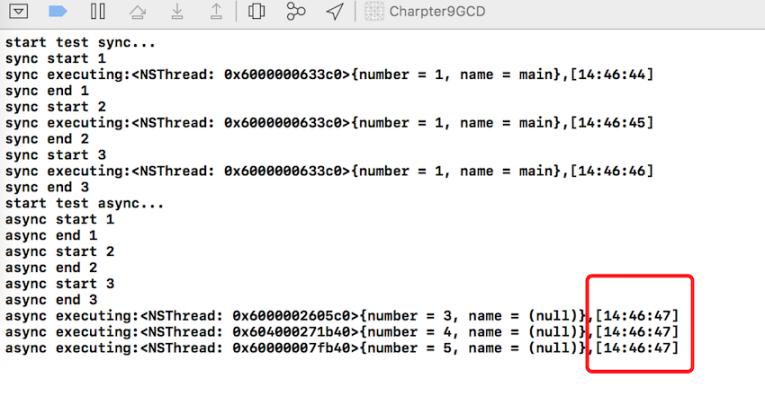Select the Charpter9GCD process label
Screen dimensions: 765x396
(x=437, y=11)
